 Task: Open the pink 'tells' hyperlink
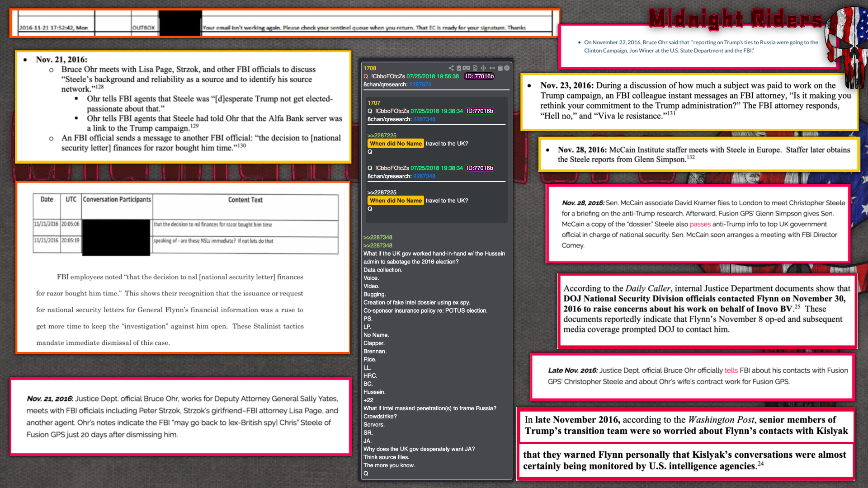point(731,371)
